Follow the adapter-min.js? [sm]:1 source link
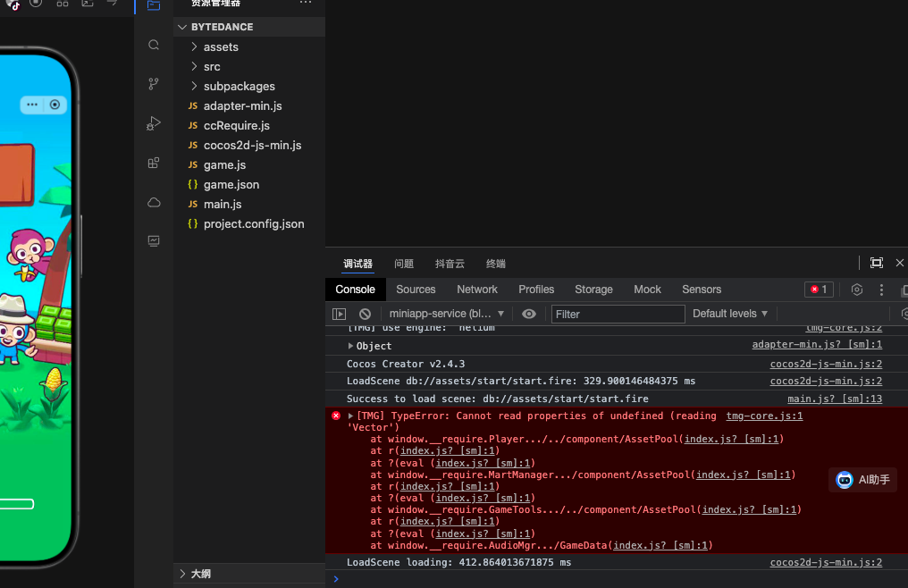Image resolution: width=908 pixels, height=588 pixels. tap(817, 345)
